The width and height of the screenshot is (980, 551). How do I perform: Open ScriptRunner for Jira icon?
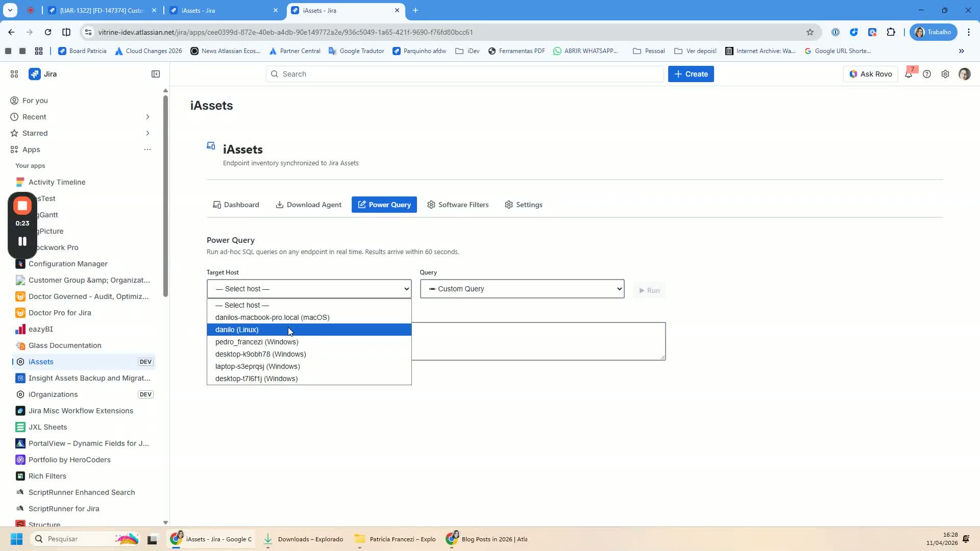[x=20, y=509]
